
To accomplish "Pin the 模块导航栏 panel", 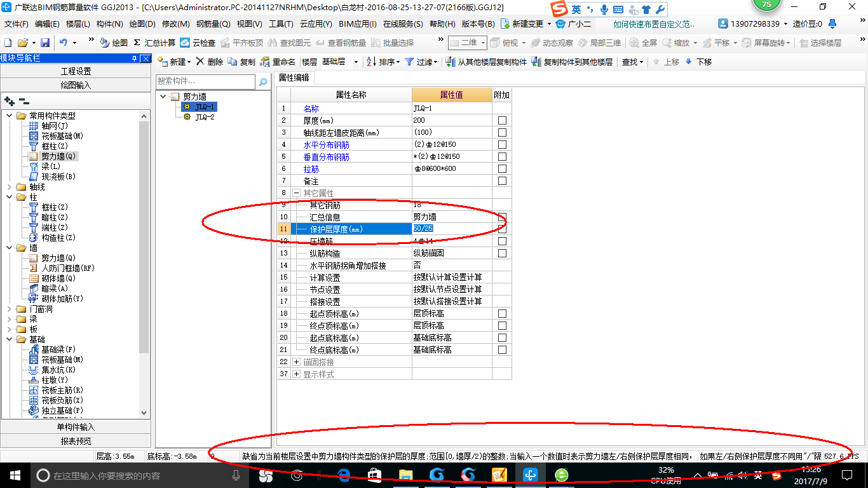I will (x=134, y=58).
